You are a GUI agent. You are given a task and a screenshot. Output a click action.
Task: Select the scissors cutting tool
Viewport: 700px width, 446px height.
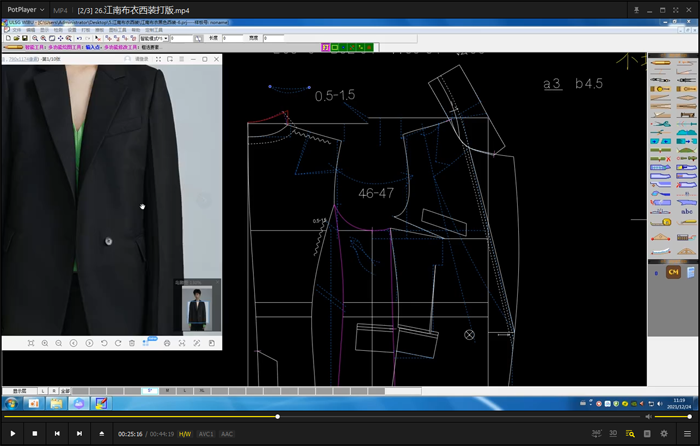click(x=660, y=124)
